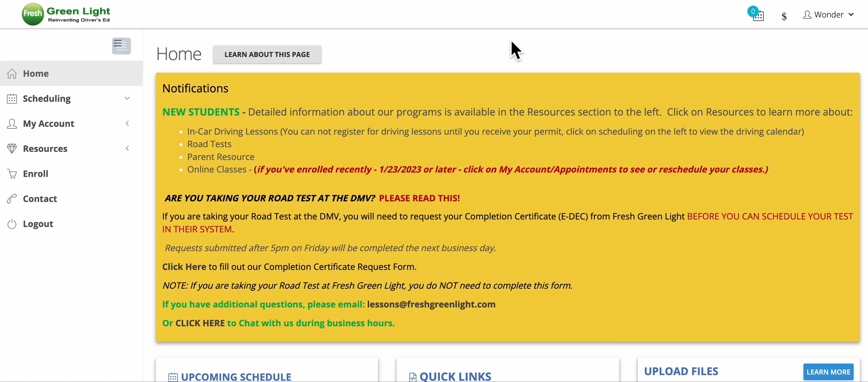Click the Online Classes bullet text
Screen dimensions: 868x382
pos(217,169)
